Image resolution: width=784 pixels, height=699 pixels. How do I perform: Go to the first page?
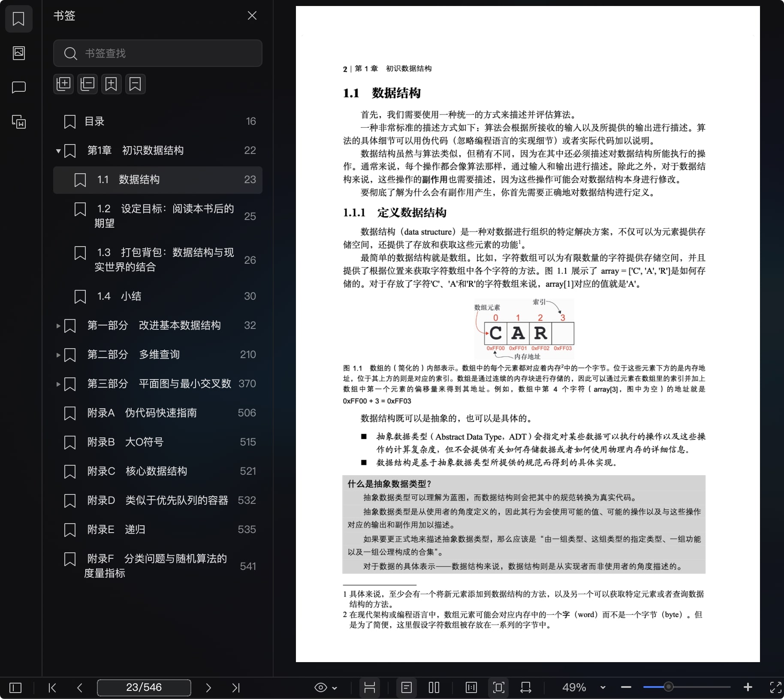[x=52, y=688]
